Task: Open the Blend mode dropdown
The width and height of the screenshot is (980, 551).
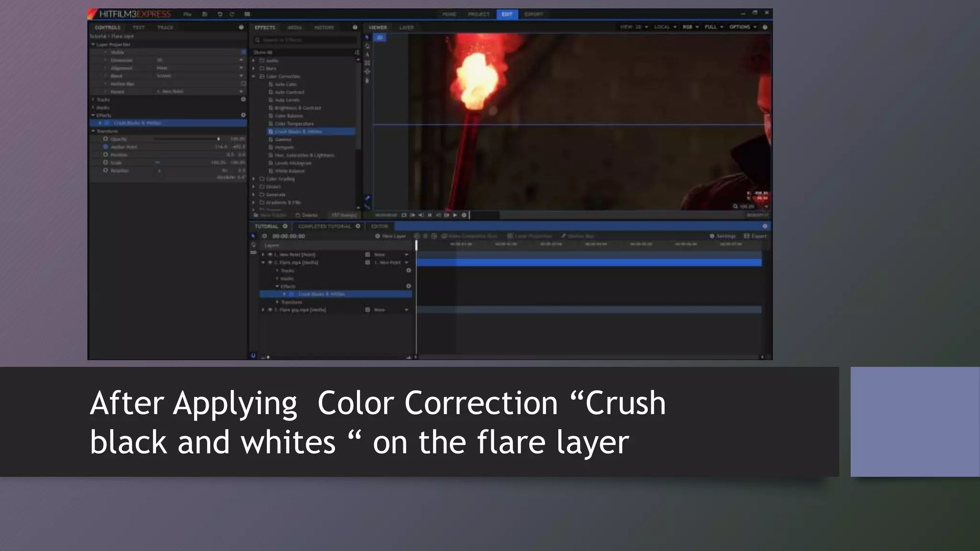Action: click(241, 76)
